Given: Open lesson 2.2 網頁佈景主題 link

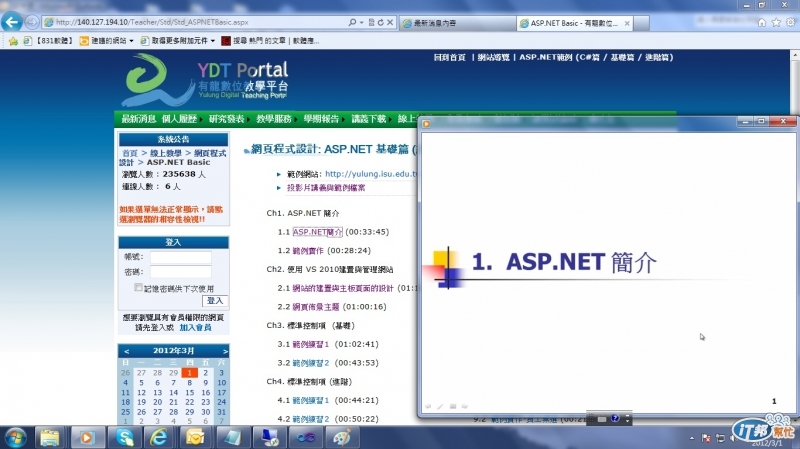Looking at the screenshot, I should click(x=316, y=307).
